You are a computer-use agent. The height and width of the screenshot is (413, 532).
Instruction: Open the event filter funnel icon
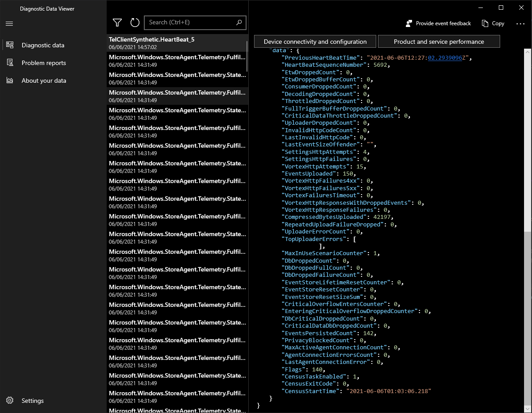117,23
